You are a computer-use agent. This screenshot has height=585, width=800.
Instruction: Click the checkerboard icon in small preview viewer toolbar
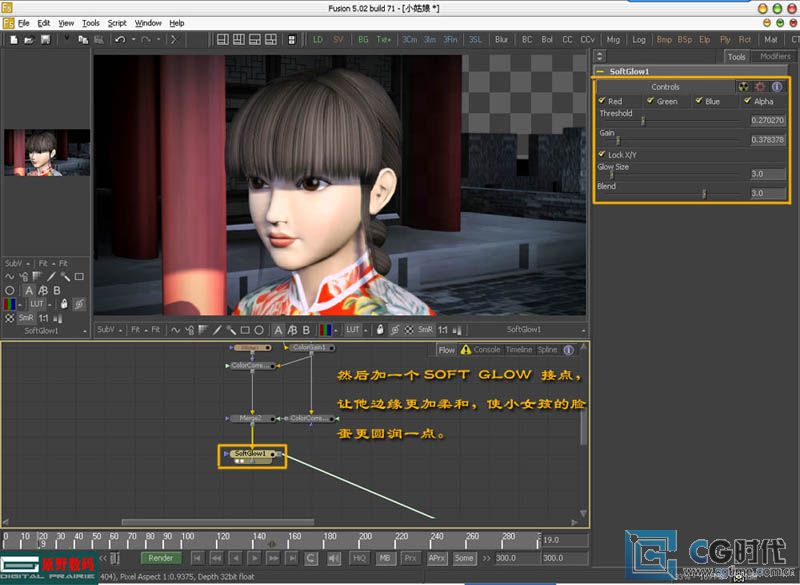(9, 318)
